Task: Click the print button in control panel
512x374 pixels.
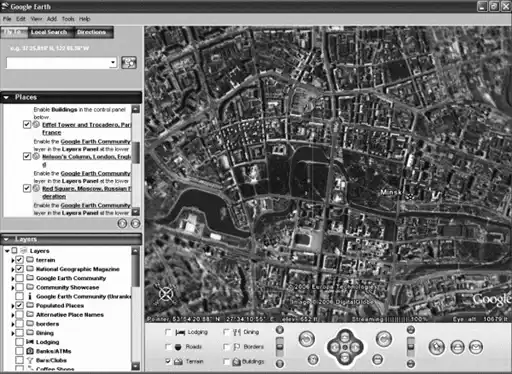Action: (x=457, y=347)
